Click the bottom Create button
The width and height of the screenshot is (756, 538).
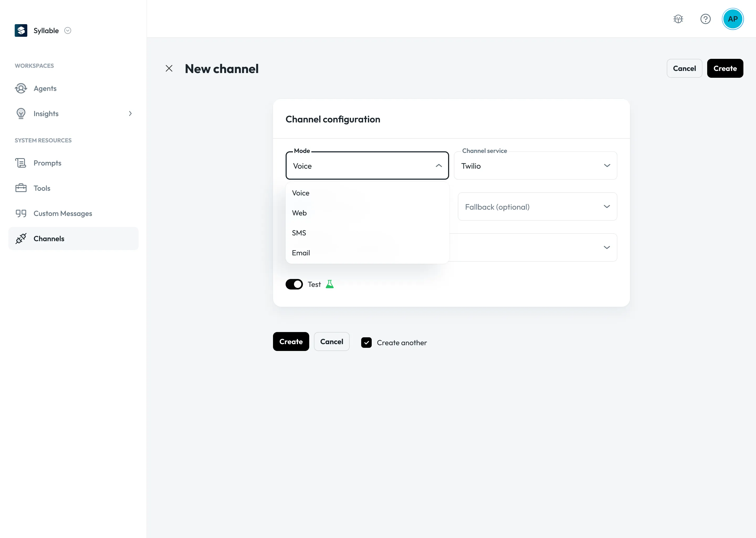tap(291, 342)
